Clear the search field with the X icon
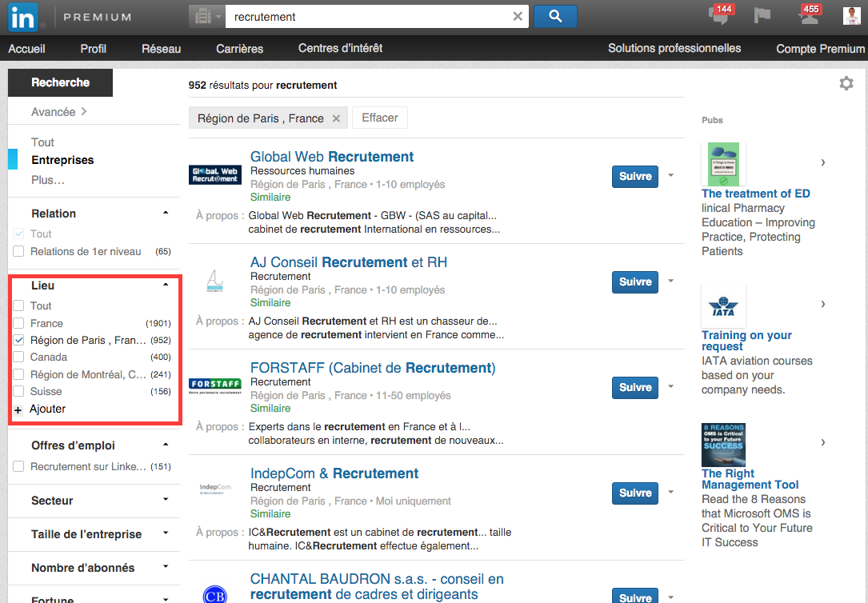Viewport: 868px width, 603px height. point(517,16)
